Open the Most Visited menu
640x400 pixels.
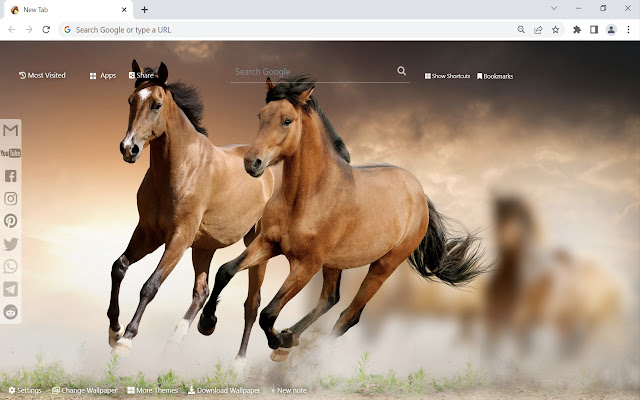(x=42, y=76)
